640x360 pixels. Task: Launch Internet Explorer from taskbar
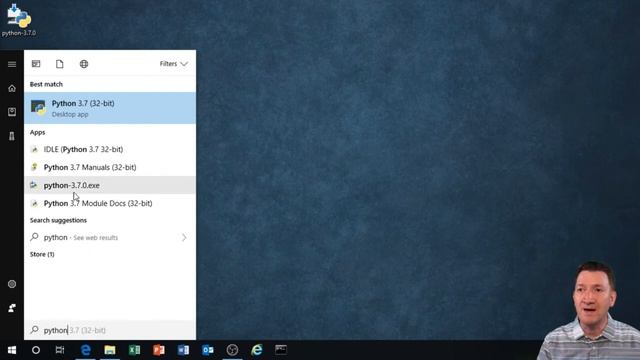[257, 350]
